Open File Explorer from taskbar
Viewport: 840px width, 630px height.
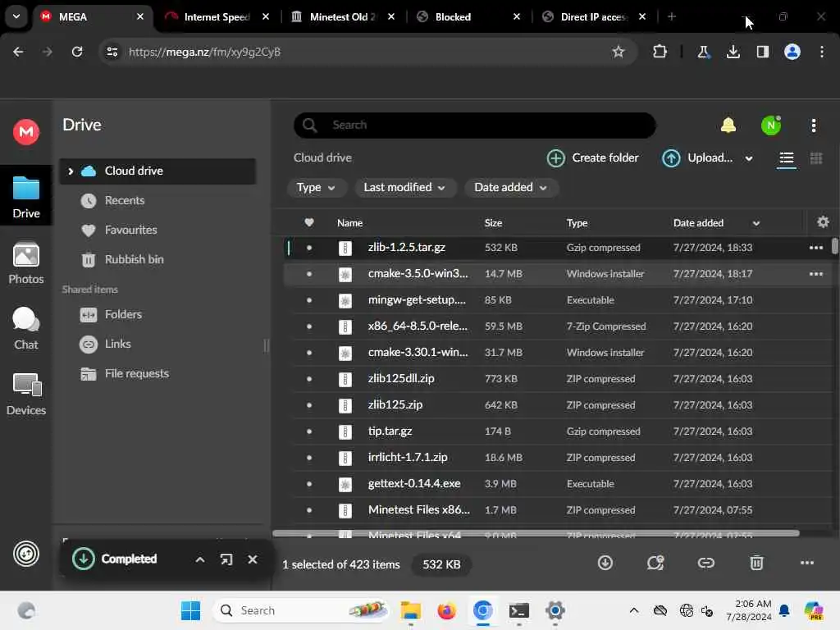pyautogui.click(x=410, y=610)
